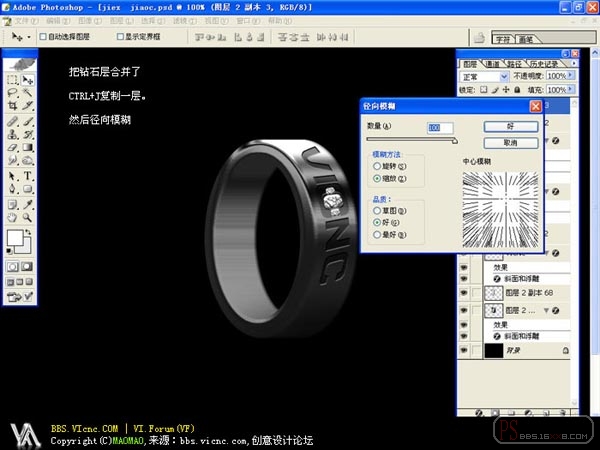
Task: Select the Pen tool
Action: point(13,189)
